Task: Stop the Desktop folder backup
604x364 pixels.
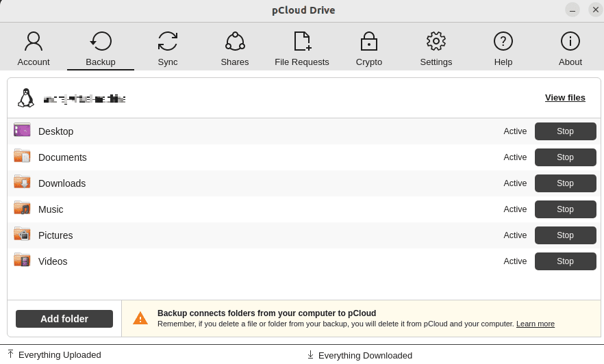Action: [x=565, y=131]
